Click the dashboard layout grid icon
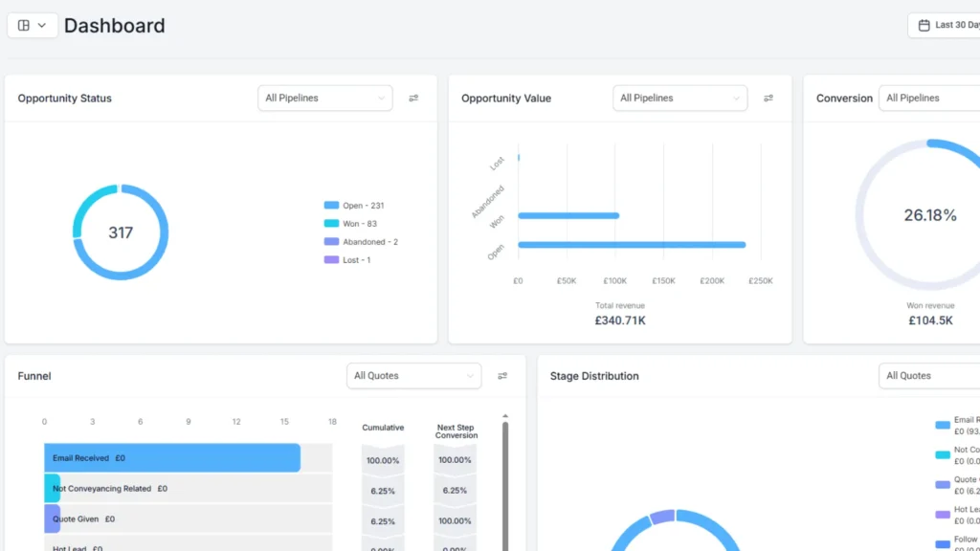The image size is (980, 551). point(23,25)
